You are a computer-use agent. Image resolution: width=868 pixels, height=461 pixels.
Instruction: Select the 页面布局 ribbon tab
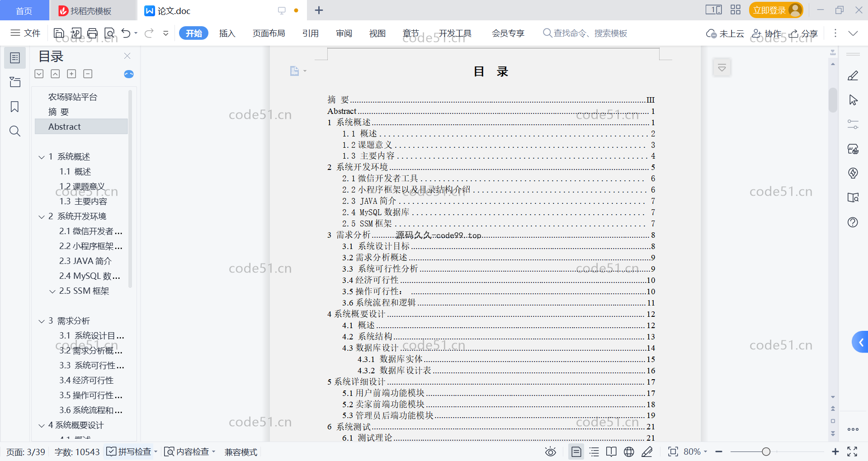coord(269,33)
